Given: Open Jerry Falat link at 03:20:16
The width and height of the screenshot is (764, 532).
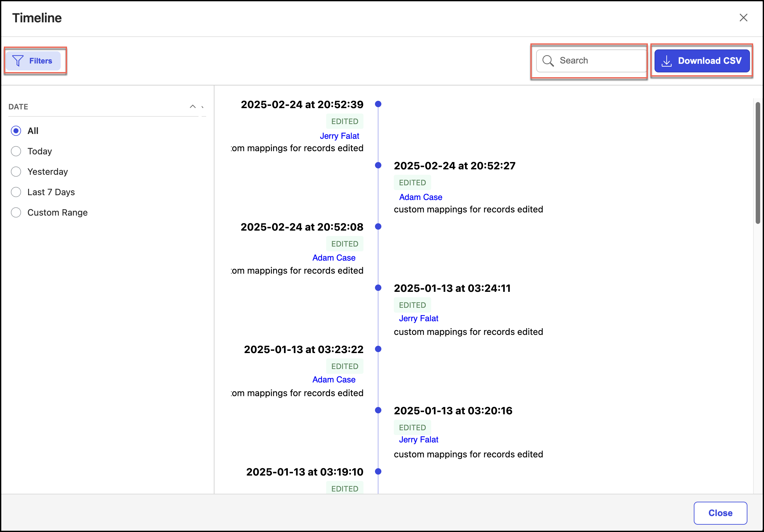Looking at the screenshot, I should pyautogui.click(x=418, y=440).
